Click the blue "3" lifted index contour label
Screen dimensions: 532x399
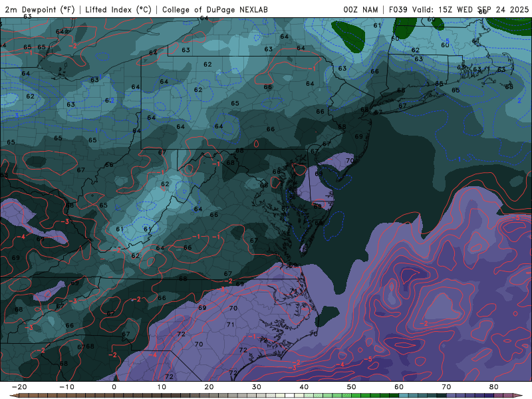[x=17, y=116]
